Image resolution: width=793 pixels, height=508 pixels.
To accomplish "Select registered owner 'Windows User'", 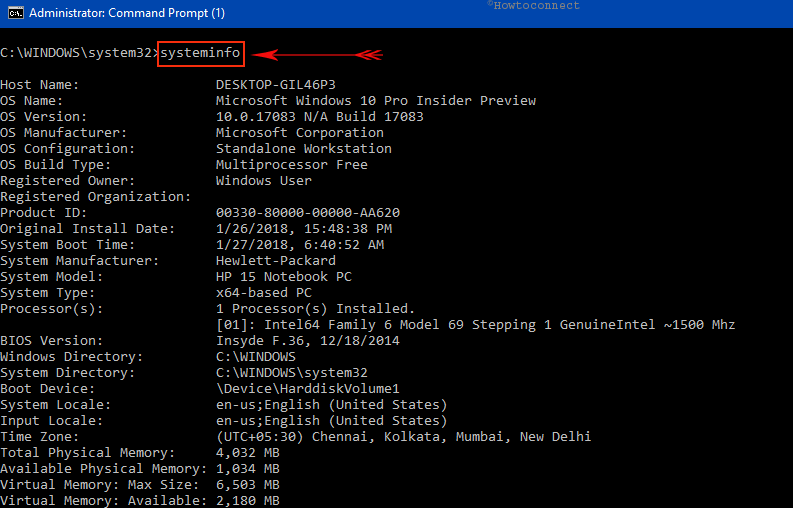I will [x=264, y=181].
